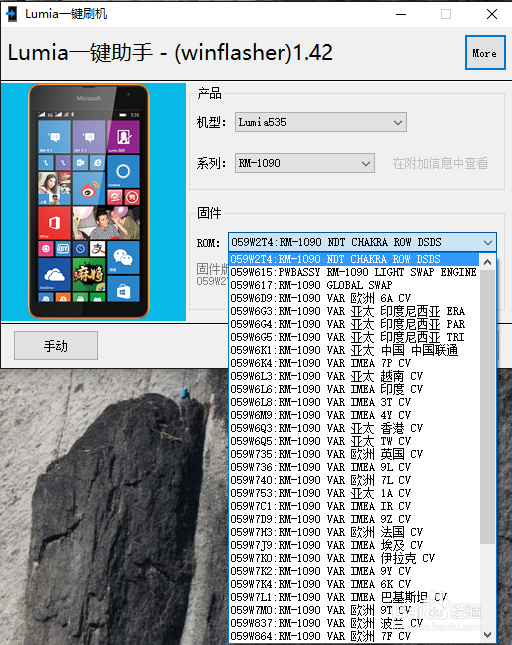Select 059W6G3 印度尼西亚 ERA entry
512x645 pixels.
pos(354,311)
